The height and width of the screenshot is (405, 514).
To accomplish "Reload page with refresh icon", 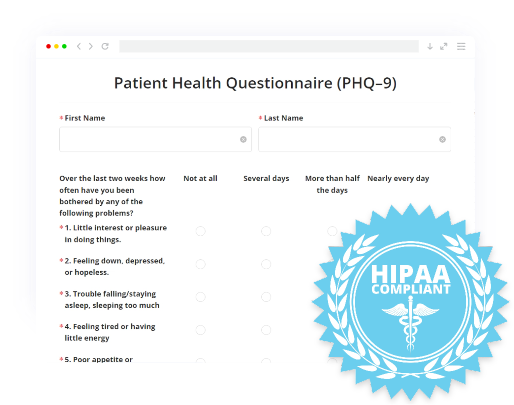I will [x=105, y=46].
